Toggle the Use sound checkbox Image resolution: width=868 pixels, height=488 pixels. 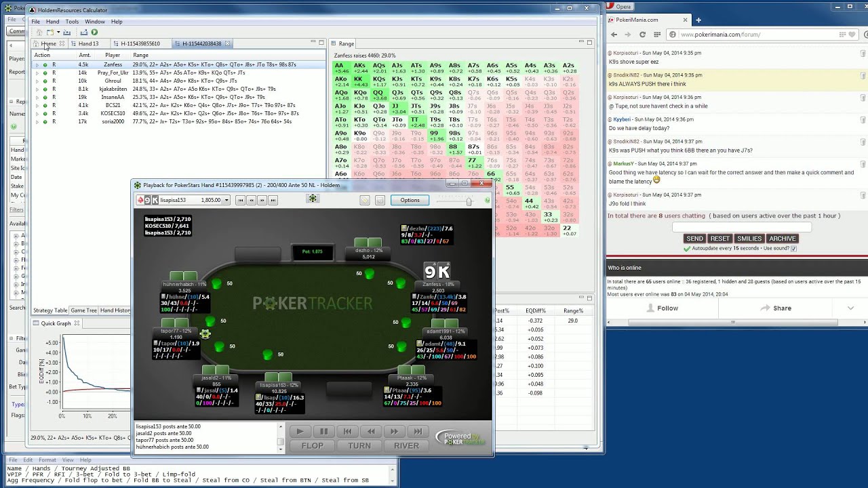(793, 249)
